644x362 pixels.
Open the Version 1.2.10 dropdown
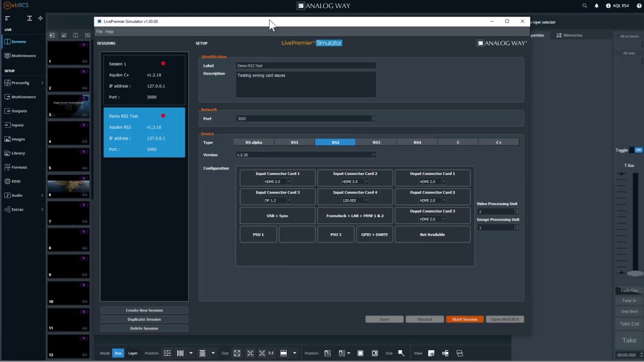tap(306, 155)
